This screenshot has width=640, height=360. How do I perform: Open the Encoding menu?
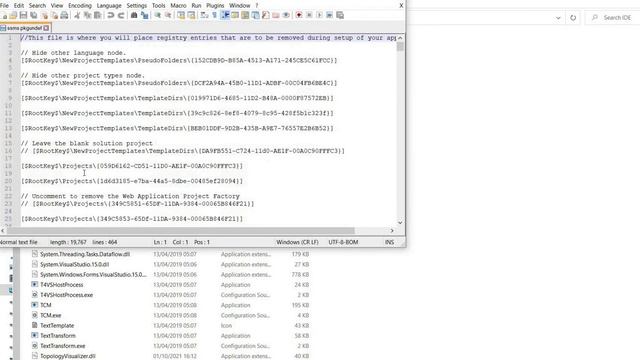(80, 5)
